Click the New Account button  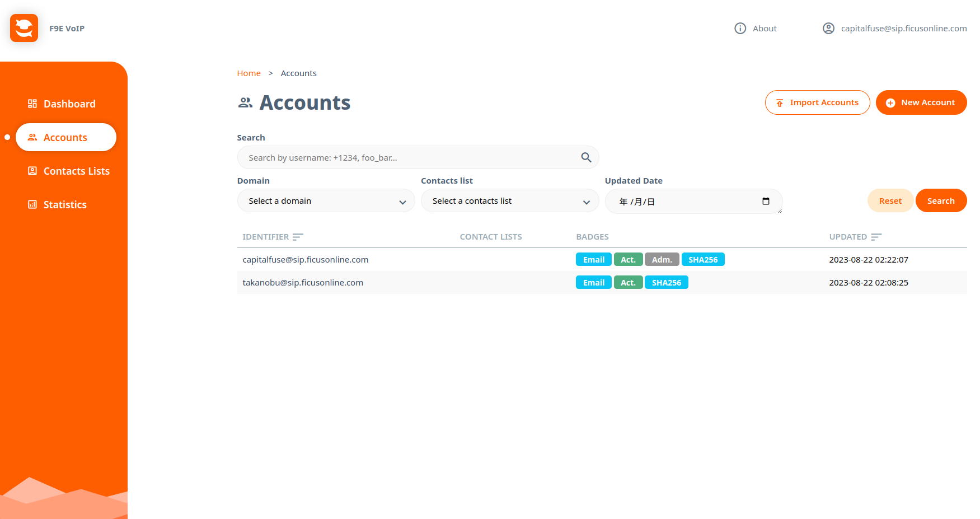(921, 102)
